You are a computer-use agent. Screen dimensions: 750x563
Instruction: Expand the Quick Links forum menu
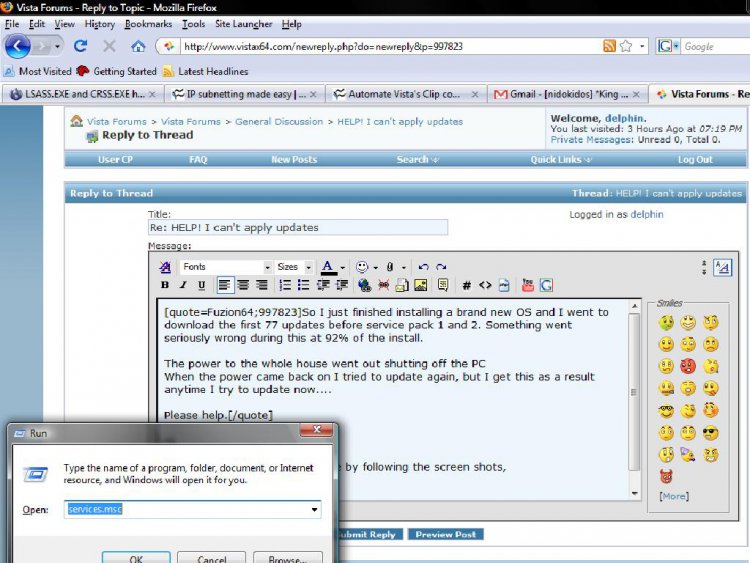561,160
